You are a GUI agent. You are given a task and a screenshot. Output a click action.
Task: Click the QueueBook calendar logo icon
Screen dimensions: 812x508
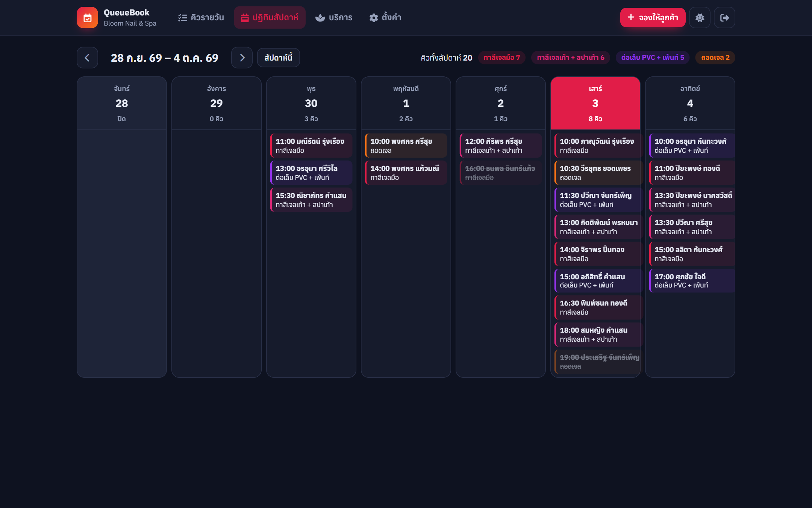(x=87, y=18)
